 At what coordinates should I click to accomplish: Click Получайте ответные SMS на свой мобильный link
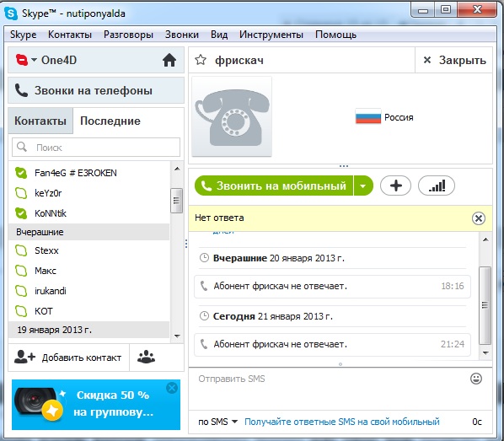tap(342, 422)
